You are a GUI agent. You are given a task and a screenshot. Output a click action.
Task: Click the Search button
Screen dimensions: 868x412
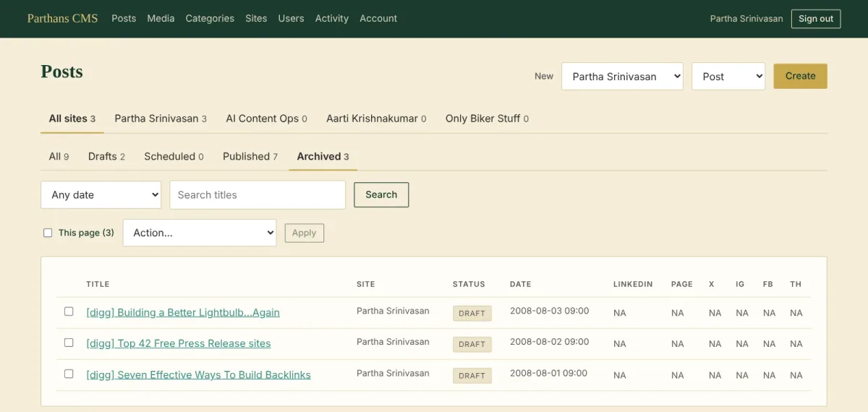[x=381, y=194]
